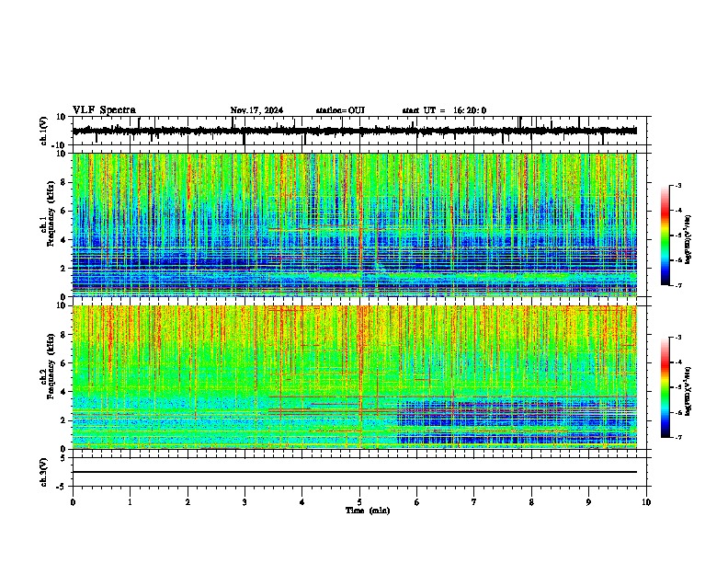Screen dimensions: 728x563
Task: Click the "-7" tick on ch.2 color bar
Action: pyautogui.click(x=678, y=437)
